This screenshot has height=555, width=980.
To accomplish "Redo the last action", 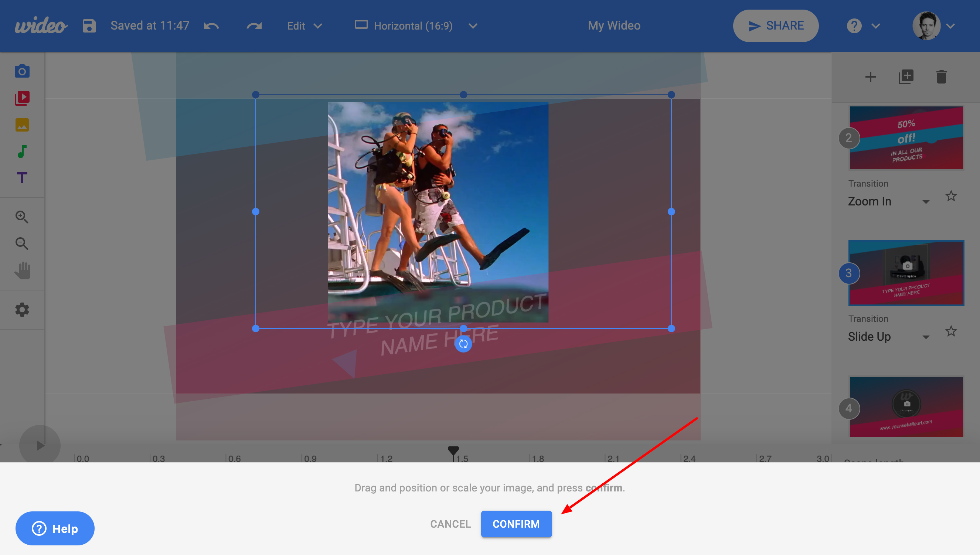I will [254, 26].
